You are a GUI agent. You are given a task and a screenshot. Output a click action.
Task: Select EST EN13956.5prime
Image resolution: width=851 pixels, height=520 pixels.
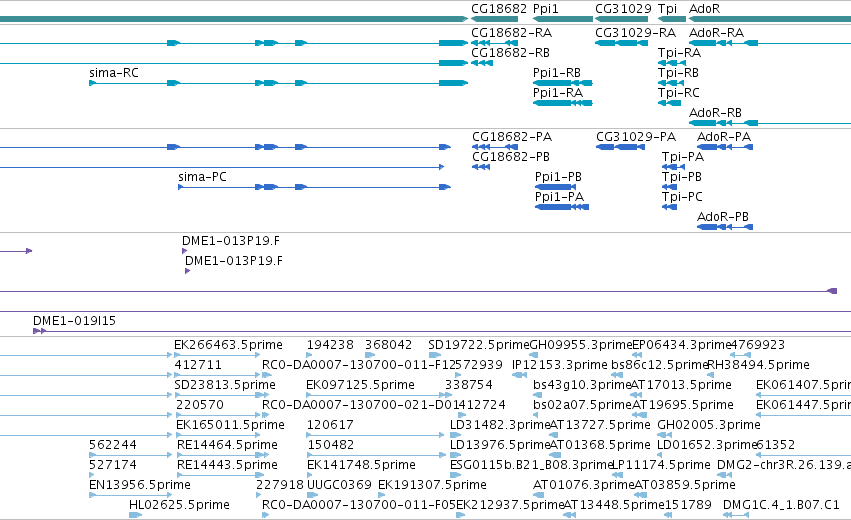[140, 485]
